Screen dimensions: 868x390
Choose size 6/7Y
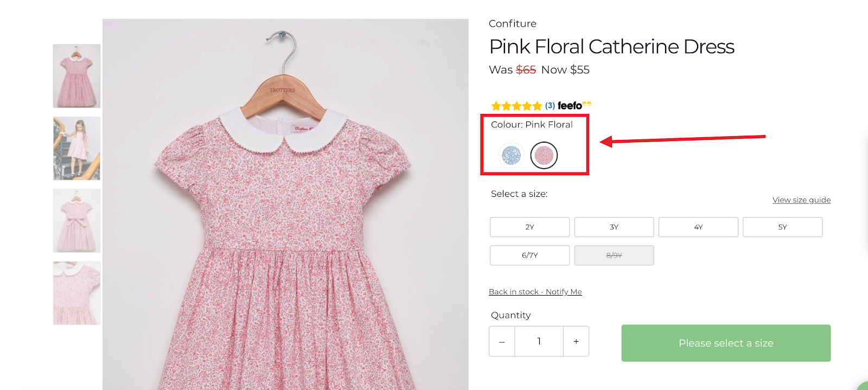tap(529, 255)
